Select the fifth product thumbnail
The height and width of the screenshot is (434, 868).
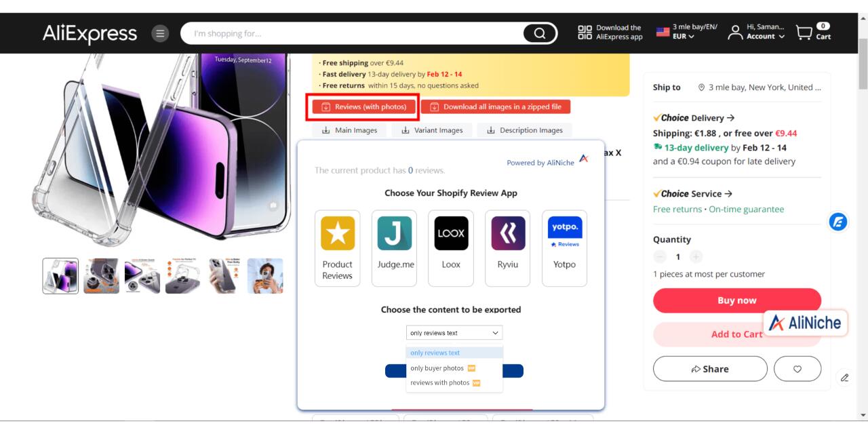224,276
